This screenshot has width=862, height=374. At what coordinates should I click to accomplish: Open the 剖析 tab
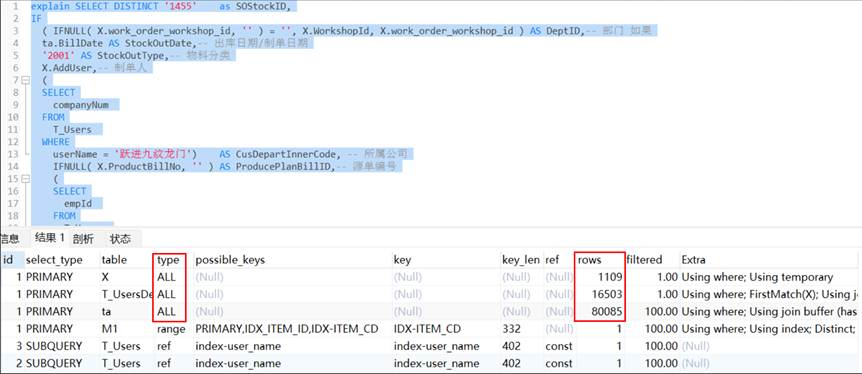click(x=83, y=238)
